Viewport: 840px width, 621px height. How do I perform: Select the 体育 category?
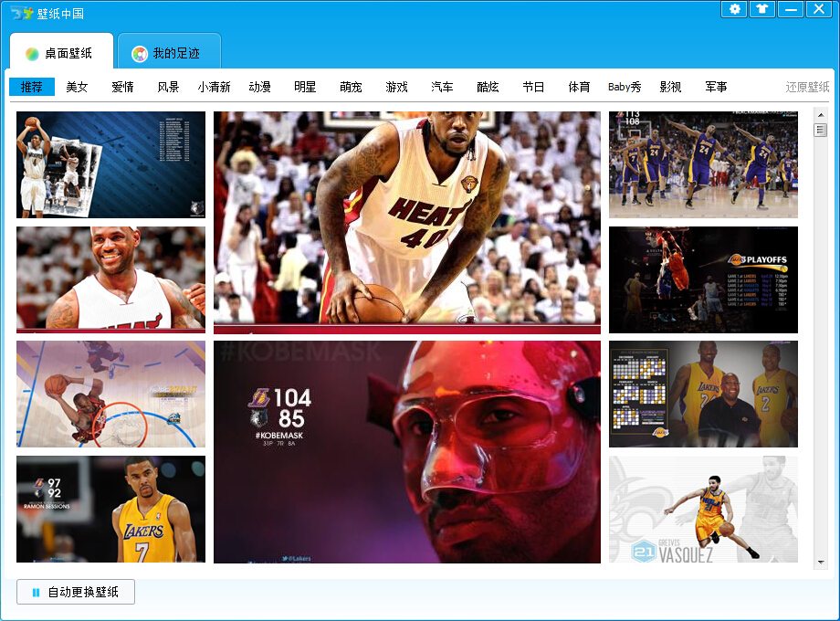pyautogui.click(x=579, y=87)
